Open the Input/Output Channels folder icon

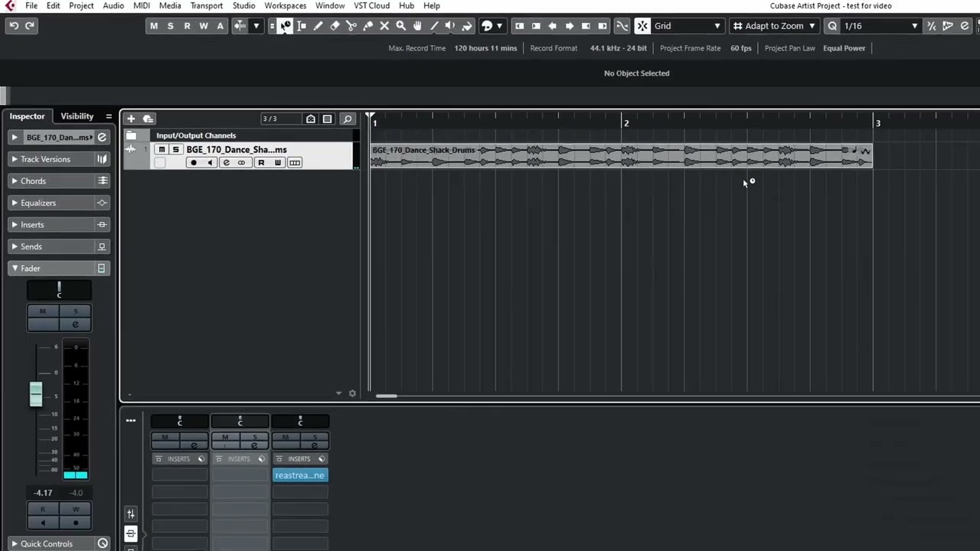[131, 135]
